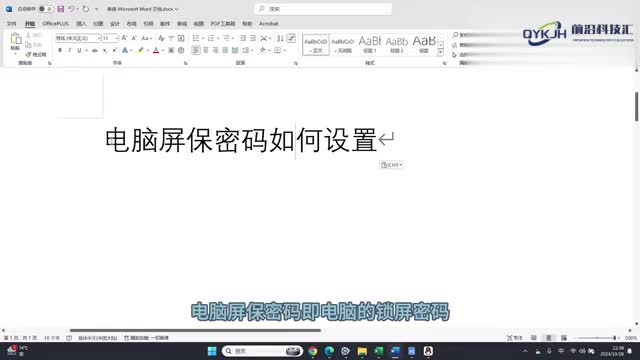Click the Center alignment icon
Screen dimensions: 640x360
tap(206, 50)
